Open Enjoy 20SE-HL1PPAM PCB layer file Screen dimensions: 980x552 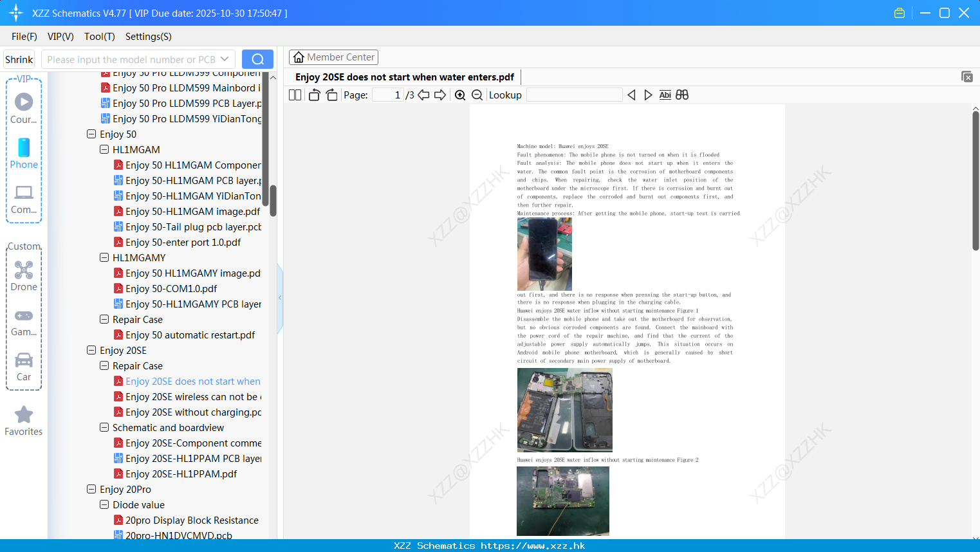(193, 459)
